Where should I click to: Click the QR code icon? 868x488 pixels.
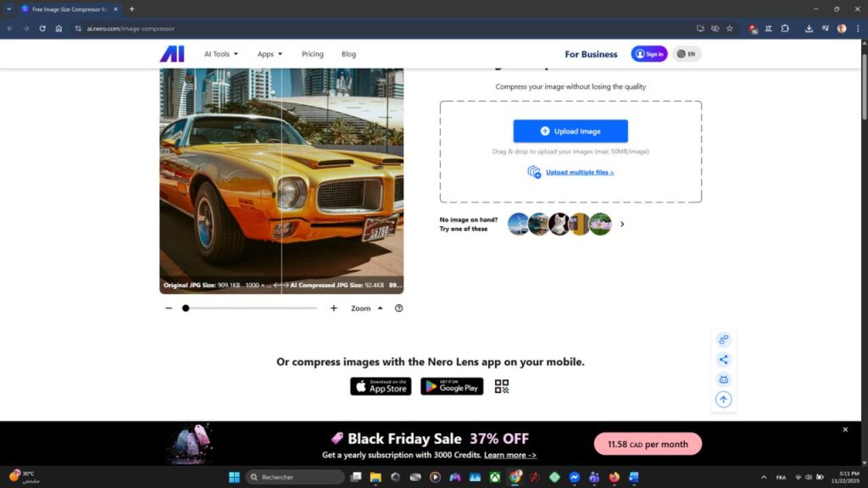click(502, 386)
